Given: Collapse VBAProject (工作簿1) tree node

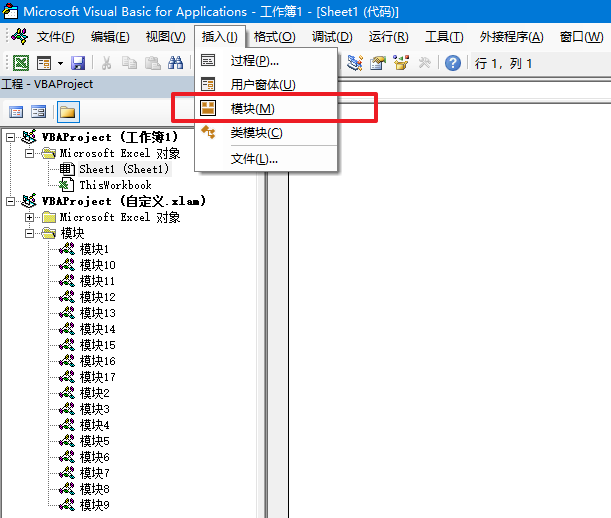Looking at the screenshot, I should point(11,137).
